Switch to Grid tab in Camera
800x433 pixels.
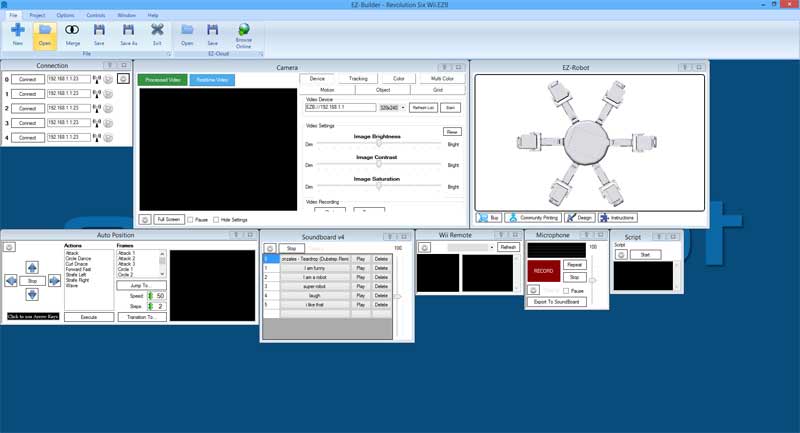(x=438, y=90)
